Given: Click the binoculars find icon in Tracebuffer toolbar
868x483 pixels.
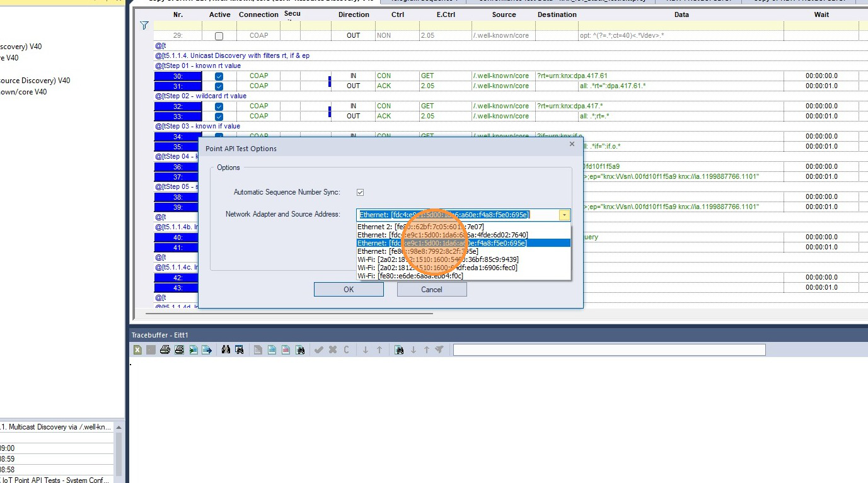Looking at the screenshot, I should 226,350.
